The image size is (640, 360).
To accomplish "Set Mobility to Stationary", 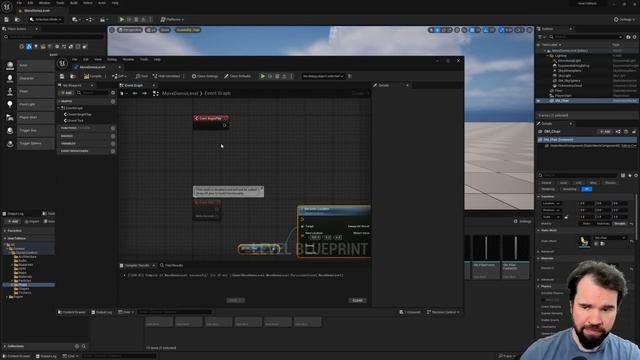I will 603,224.
